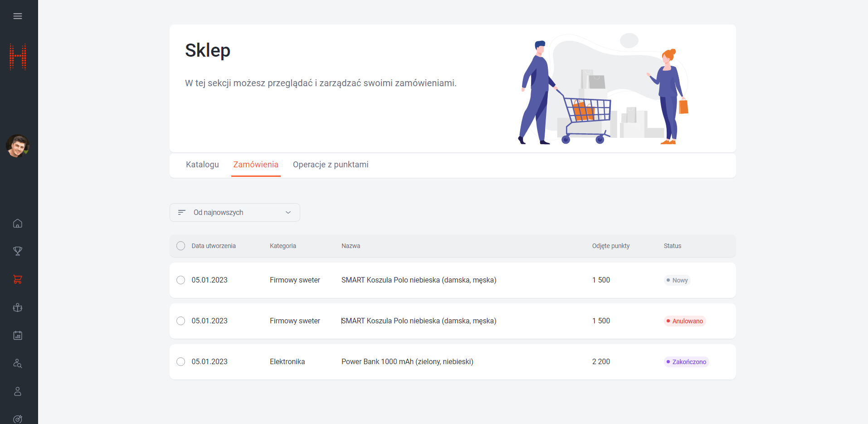The width and height of the screenshot is (868, 424).
Task: Open the hamburger menu in sidebar
Action: point(18,16)
